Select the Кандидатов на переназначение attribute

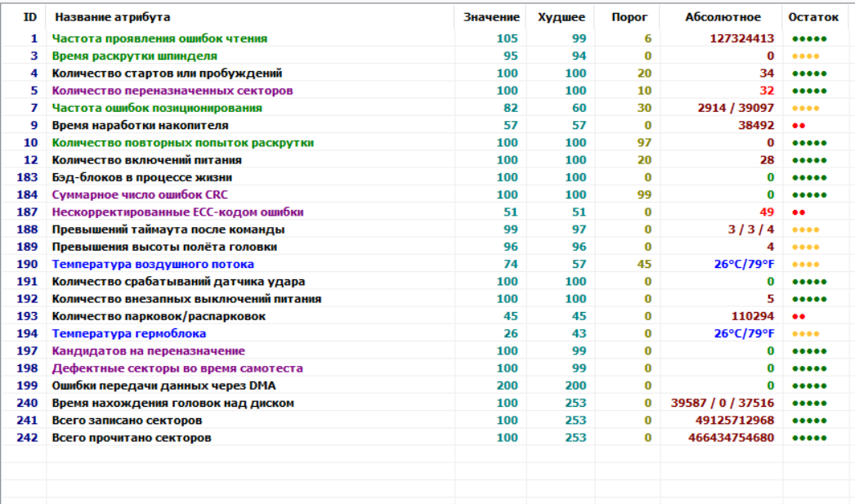(148, 351)
